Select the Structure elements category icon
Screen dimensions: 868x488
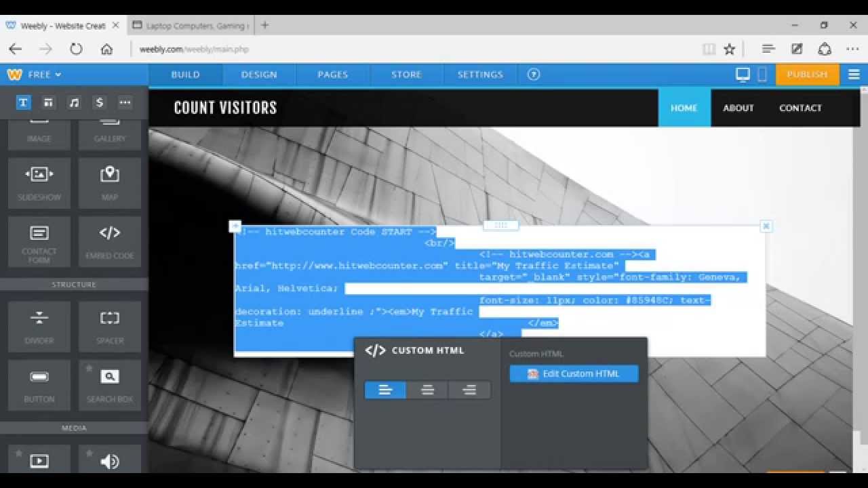(48, 102)
